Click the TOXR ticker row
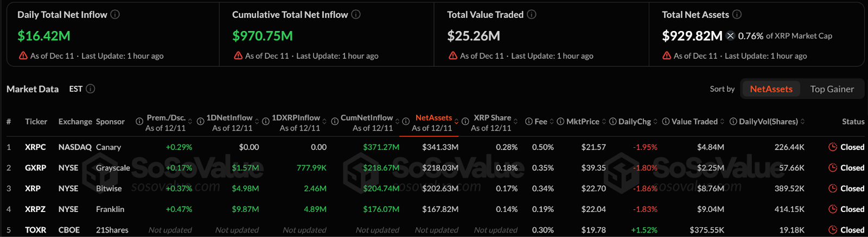The height and width of the screenshot is (237, 868). [35, 230]
